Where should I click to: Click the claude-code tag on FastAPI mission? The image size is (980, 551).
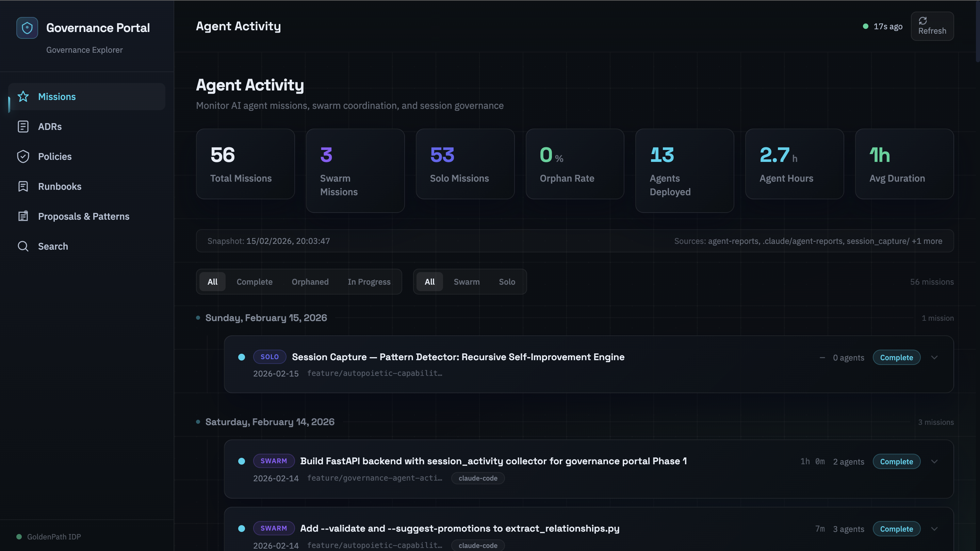pos(477,478)
